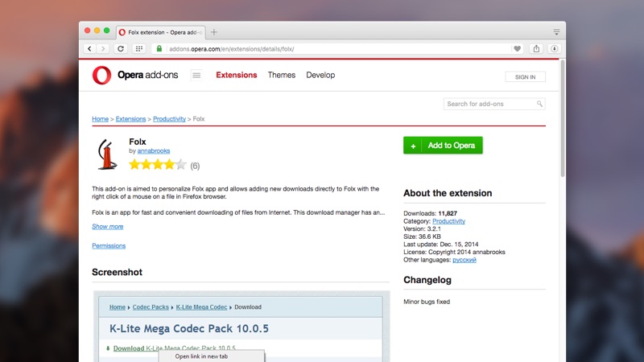Open the hamburger menu beside Opera add-ons
Image resolution: width=644 pixels, height=362 pixels.
(196, 75)
